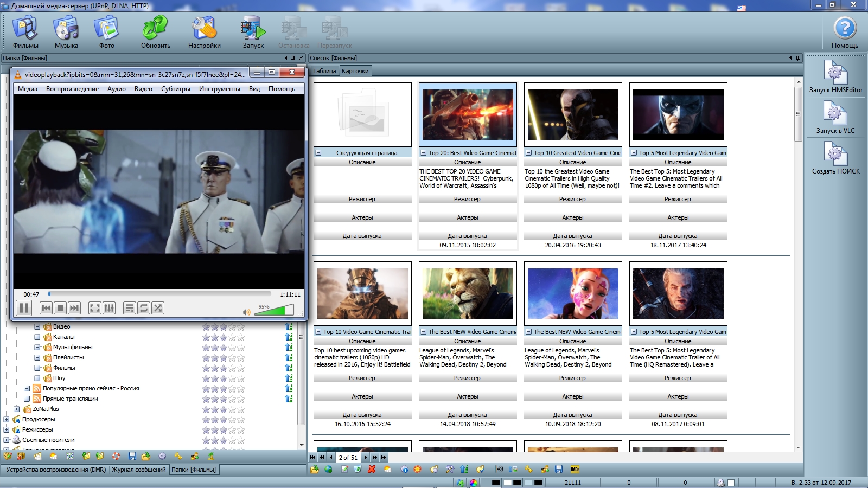868x488 pixels.
Task: Click the blue arrow icon in the Видео row
Action: pos(289,326)
